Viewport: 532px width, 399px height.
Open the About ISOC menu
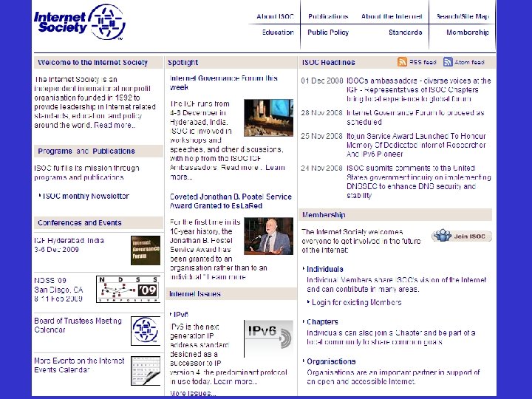pyautogui.click(x=275, y=16)
